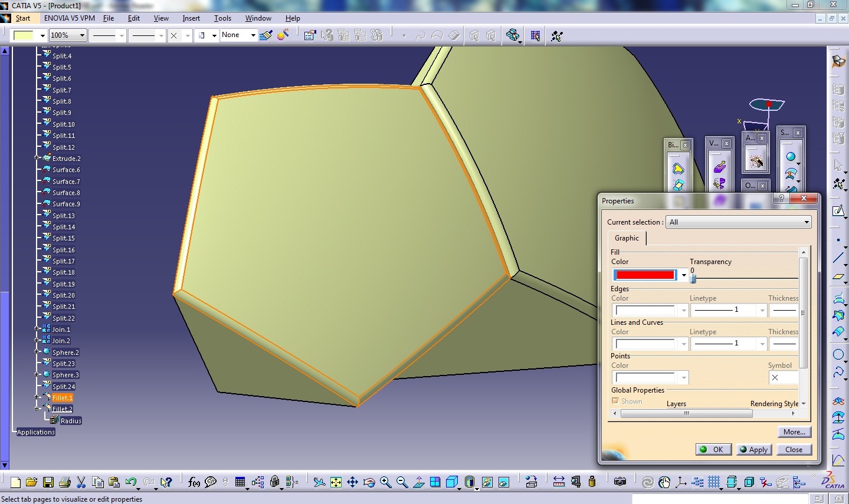Select the Pan tool icon
The height and width of the screenshot is (504, 849).
pyautogui.click(x=352, y=482)
